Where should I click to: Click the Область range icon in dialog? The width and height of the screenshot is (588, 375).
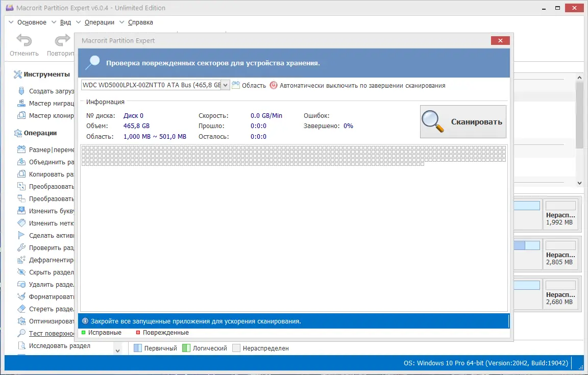pos(236,85)
